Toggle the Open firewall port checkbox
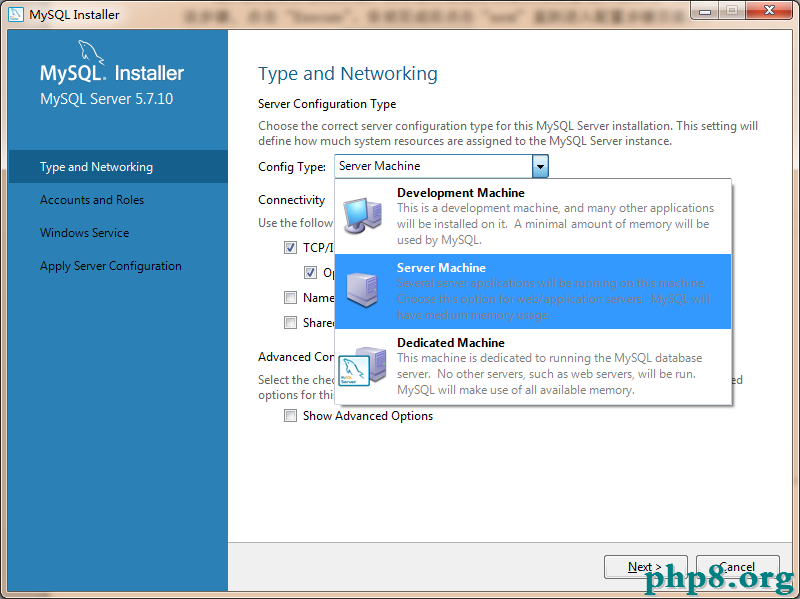The height and width of the screenshot is (599, 800). (310, 272)
